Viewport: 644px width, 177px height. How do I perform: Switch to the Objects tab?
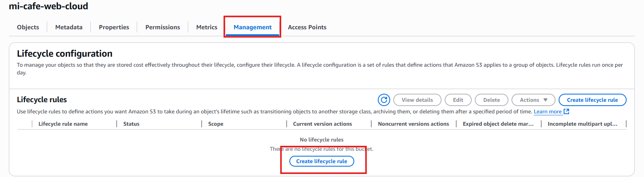(28, 27)
